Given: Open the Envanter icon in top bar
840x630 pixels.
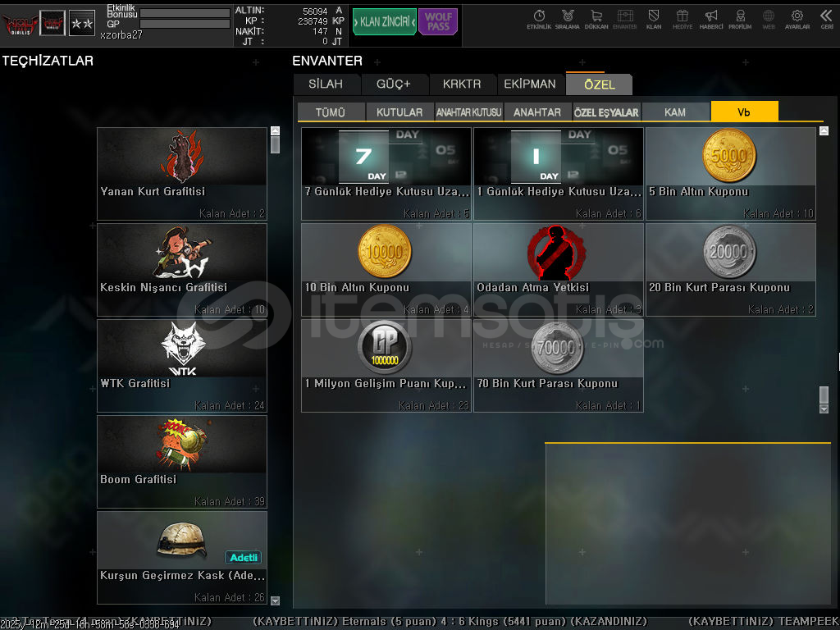Looking at the screenshot, I should [x=624, y=20].
